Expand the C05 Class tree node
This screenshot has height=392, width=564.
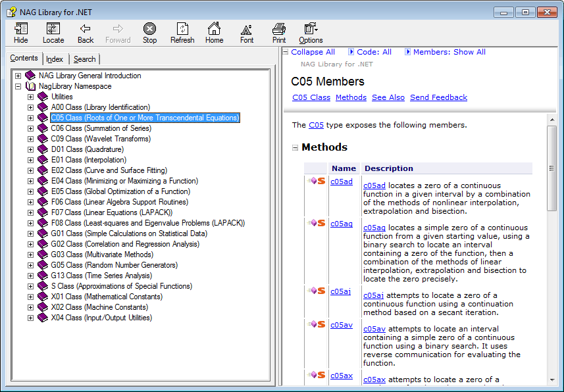coord(30,118)
